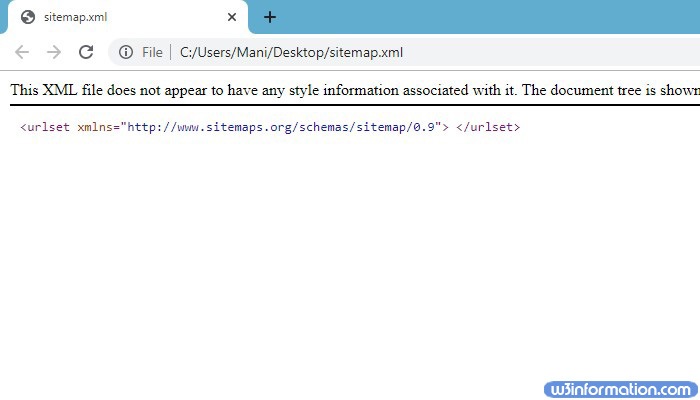Open a new tab with the plus button
Screen dimensions: 700x400
(x=270, y=17)
